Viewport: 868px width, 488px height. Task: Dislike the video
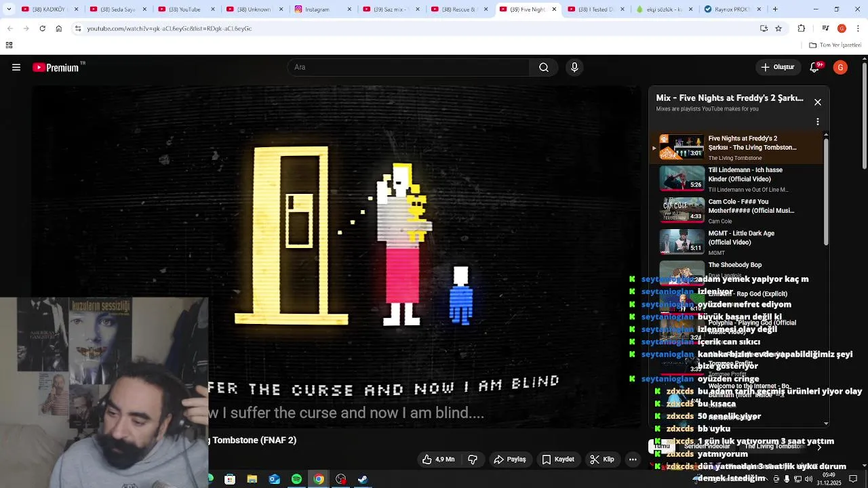[x=473, y=460]
